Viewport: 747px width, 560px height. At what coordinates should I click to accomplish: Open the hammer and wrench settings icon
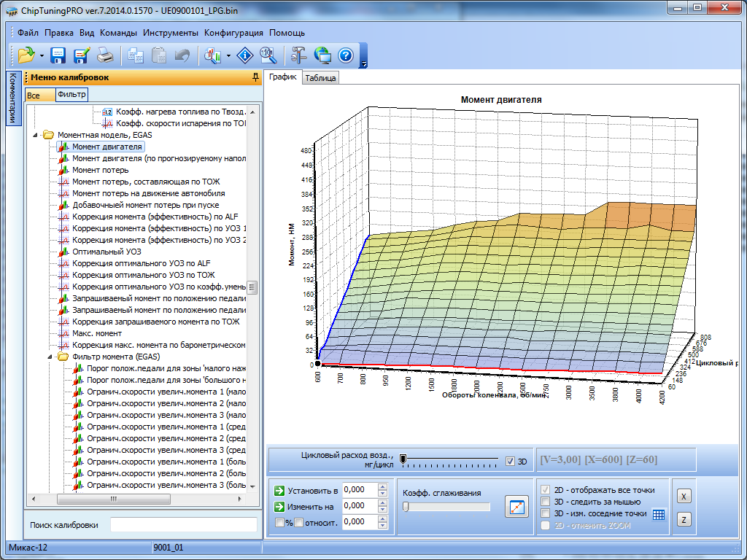(299, 55)
